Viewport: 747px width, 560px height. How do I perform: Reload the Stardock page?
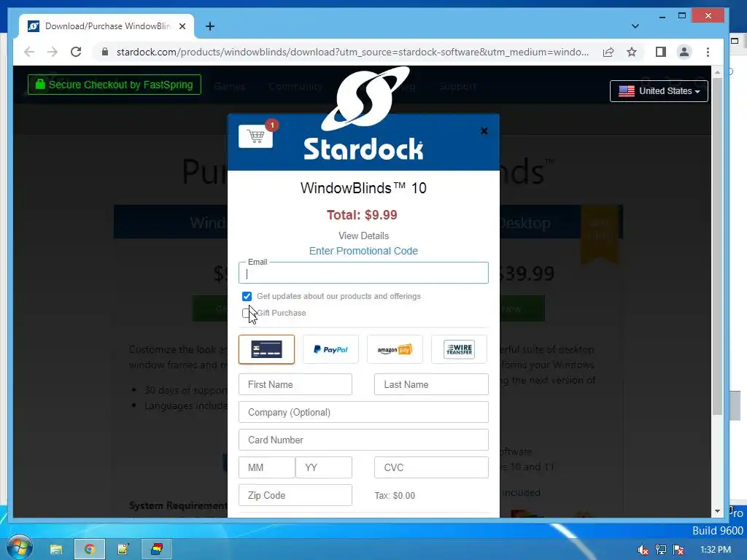76,52
